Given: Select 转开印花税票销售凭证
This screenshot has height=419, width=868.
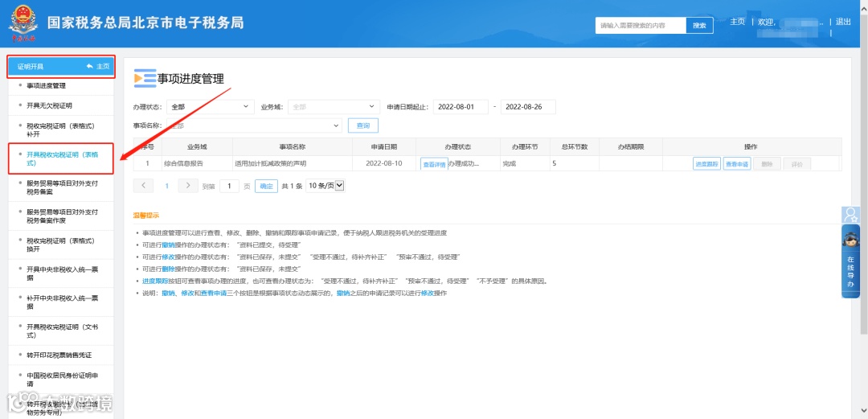Looking at the screenshot, I should pos(61,355).
